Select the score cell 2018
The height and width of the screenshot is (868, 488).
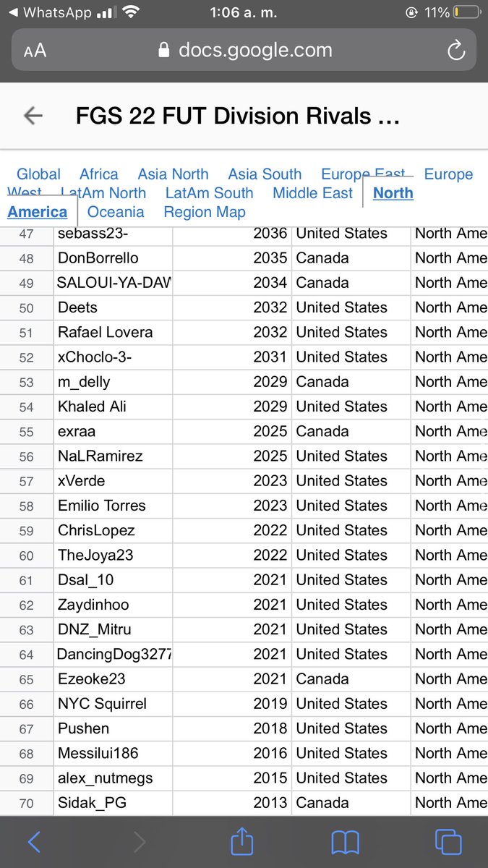(232, 728)
